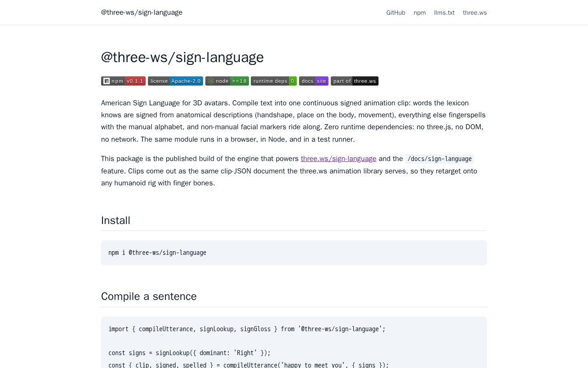588x368 pixels.
Task: Click the main @three-ws/sign-language page heading
Action: click(182, 57)
